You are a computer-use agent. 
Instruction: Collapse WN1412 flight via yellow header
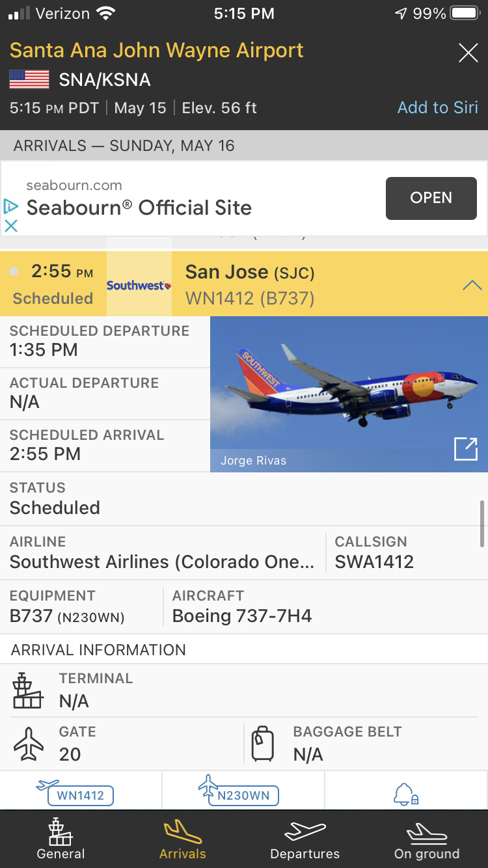click(x=244, y=284)
